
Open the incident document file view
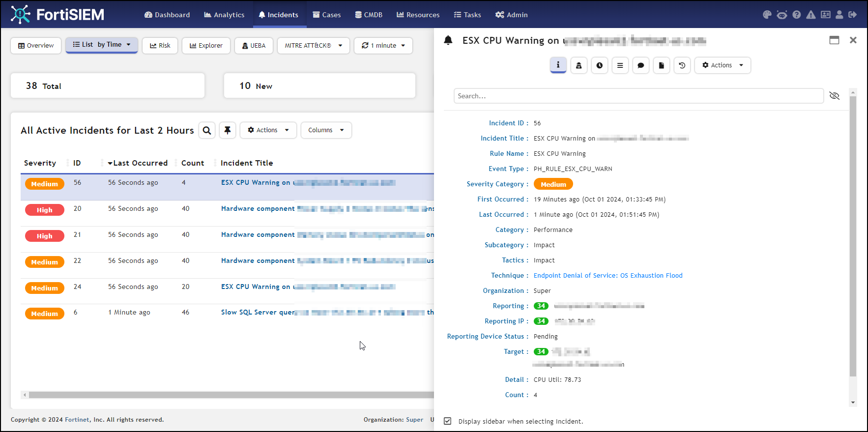click(662, 65)
